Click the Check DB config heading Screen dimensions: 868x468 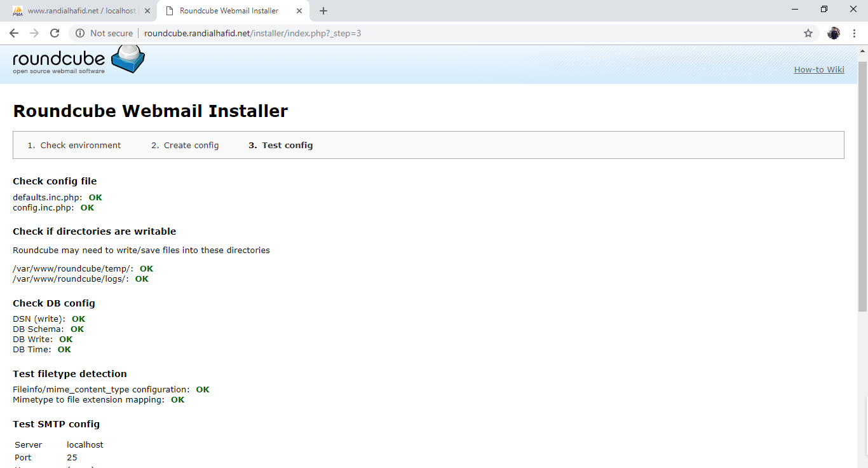pos(54,303)
